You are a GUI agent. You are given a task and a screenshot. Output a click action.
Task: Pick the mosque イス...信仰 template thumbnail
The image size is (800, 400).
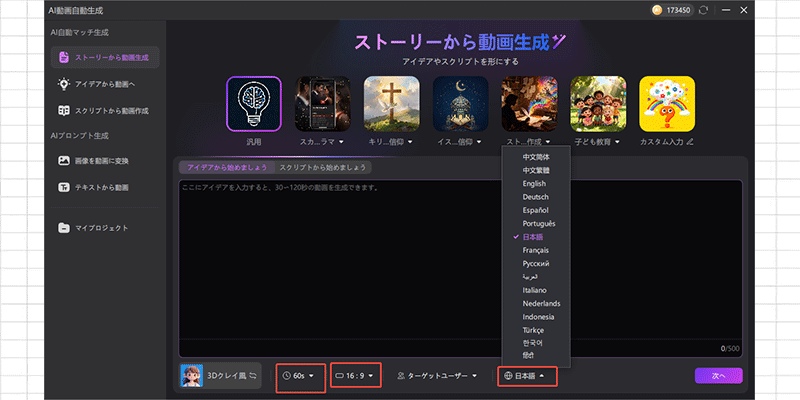click(460, 104)
